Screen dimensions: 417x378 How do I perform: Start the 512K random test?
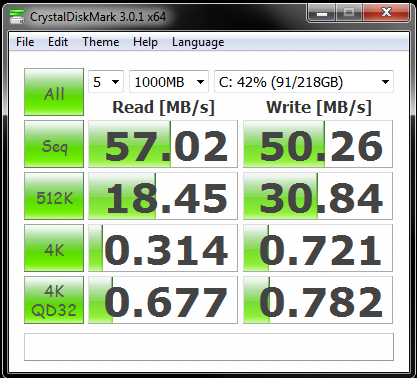pos(54,196)
